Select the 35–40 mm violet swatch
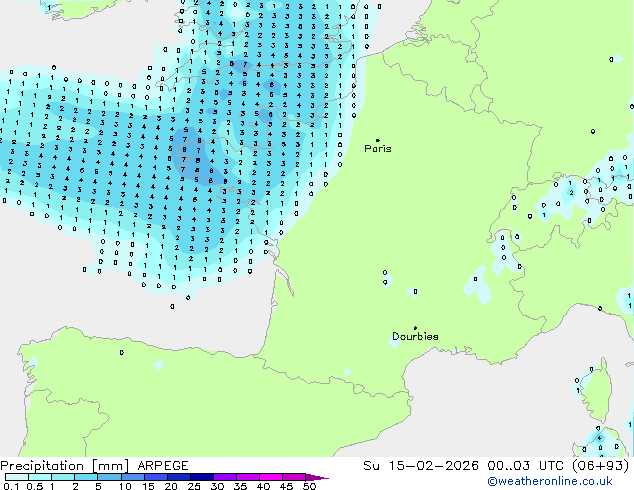Screen dimensions: 634x490 [248, 477]
